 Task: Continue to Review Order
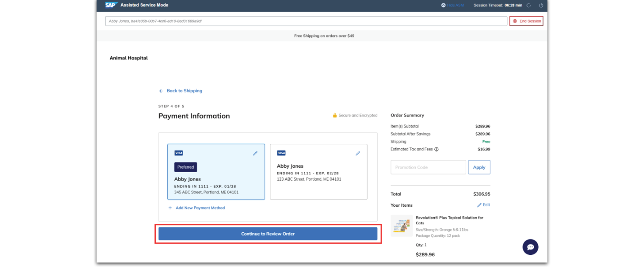(x=268, y=234)
